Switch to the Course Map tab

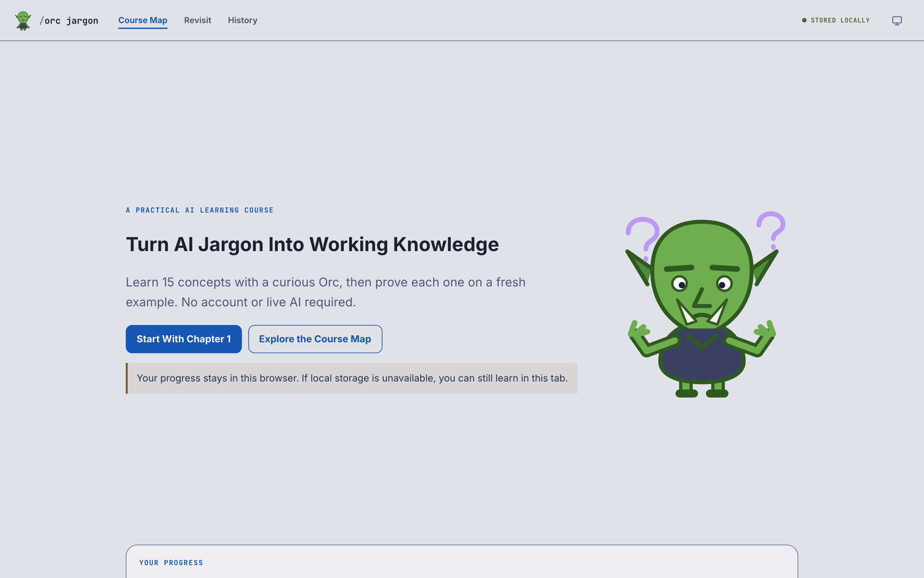tap(143, 20)
